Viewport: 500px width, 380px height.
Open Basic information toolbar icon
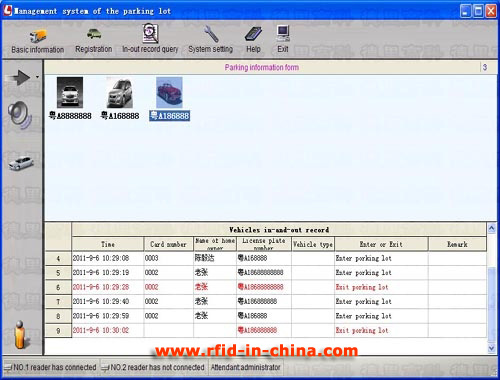(x=38, y=42)
